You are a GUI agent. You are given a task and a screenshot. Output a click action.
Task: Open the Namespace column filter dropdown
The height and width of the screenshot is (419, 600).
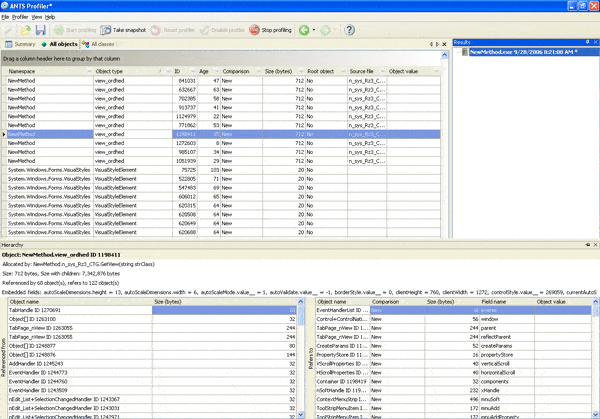pyautogui.click(x=89, y=72)
